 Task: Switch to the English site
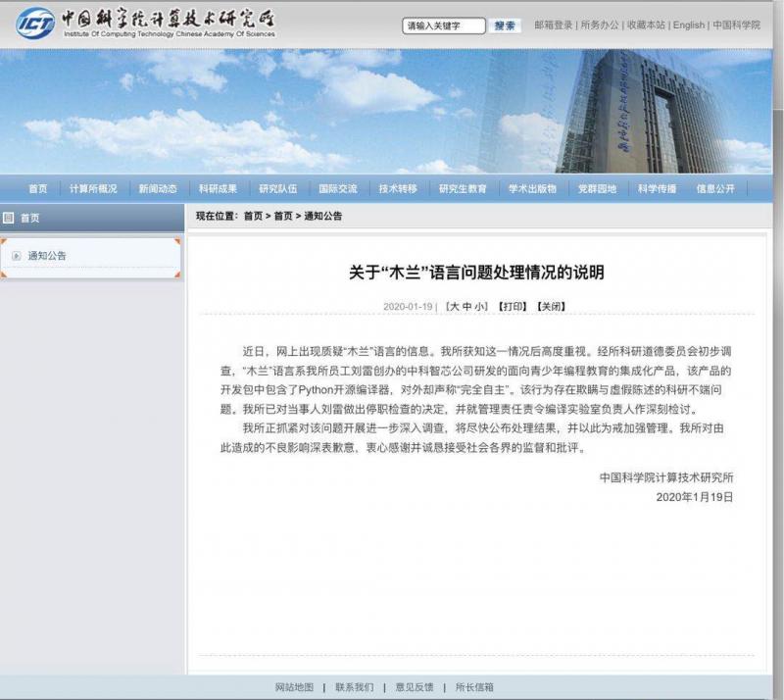pos(689,25)
